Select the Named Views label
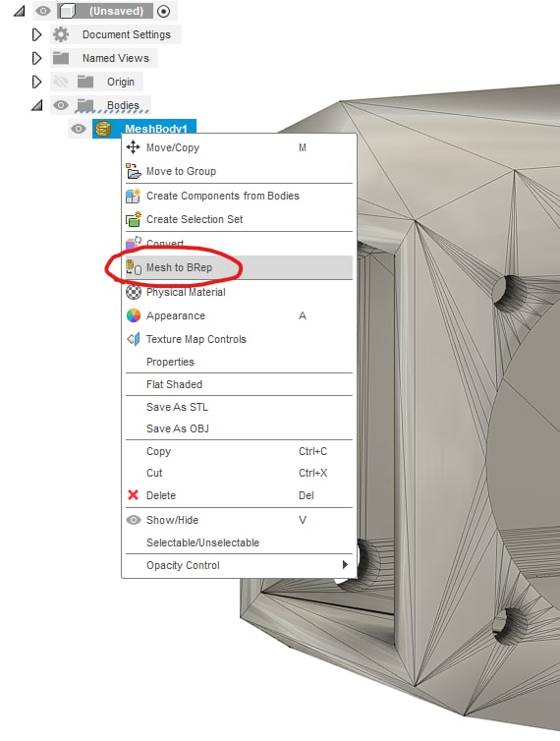 (116, 58)
